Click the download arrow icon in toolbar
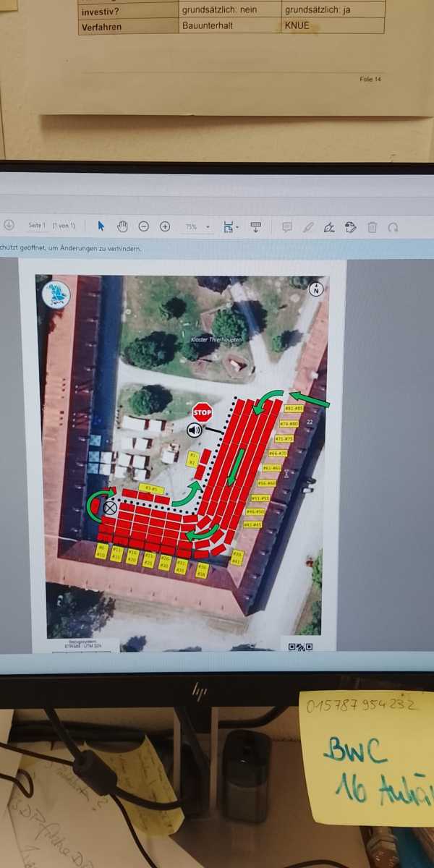 click(x=9, y=226)
